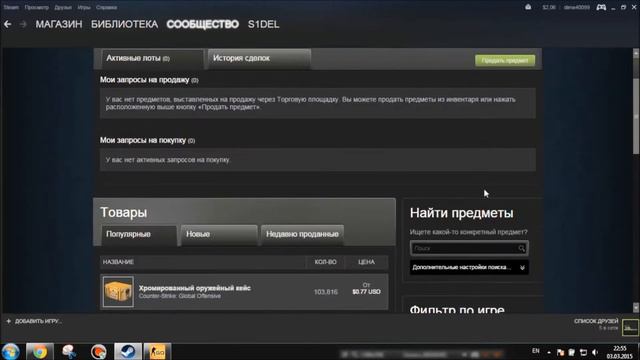Click the page scrollbar thumb
The height and width of the screenshot is (360, 640).
636,116
